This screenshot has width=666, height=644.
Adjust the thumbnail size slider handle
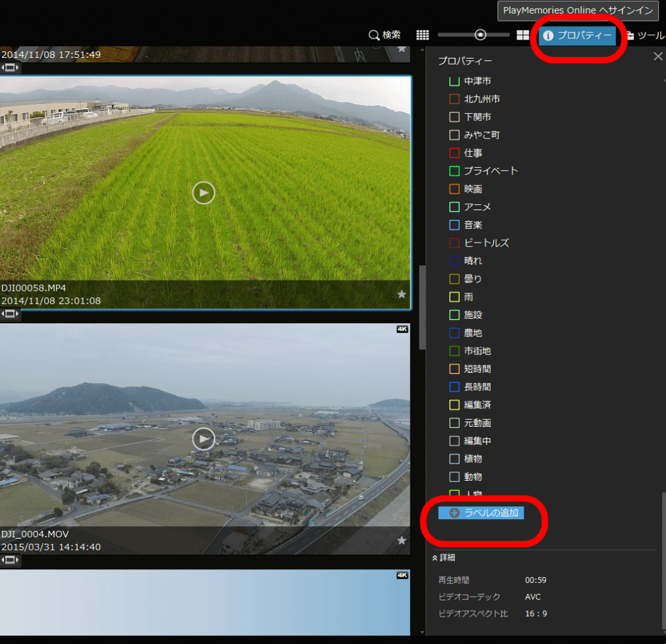click(480, 35)
